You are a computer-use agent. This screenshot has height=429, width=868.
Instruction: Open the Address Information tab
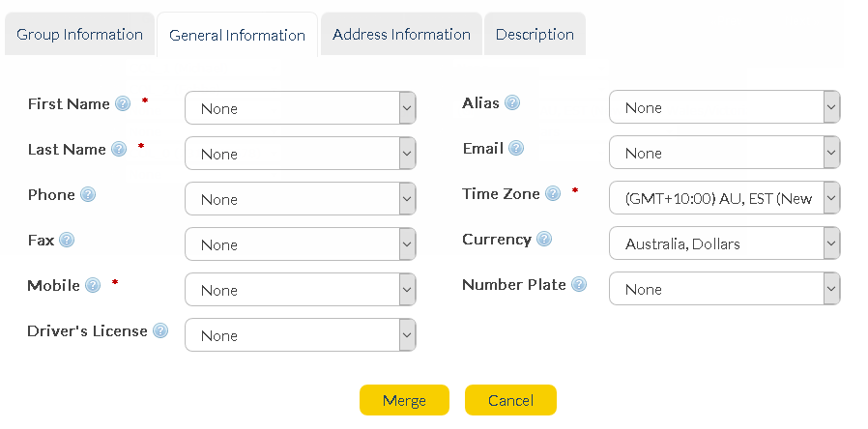pyautogui.click(x=401, y=35)
